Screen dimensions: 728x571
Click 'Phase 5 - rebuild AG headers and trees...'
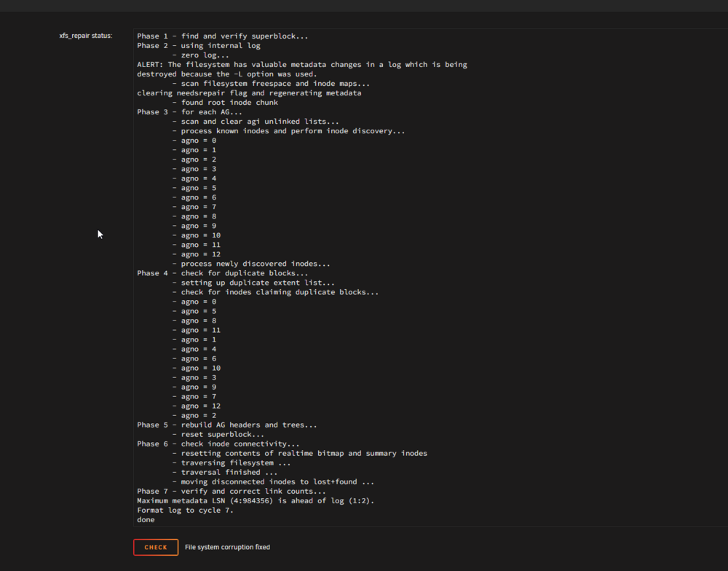pos(227,425)
